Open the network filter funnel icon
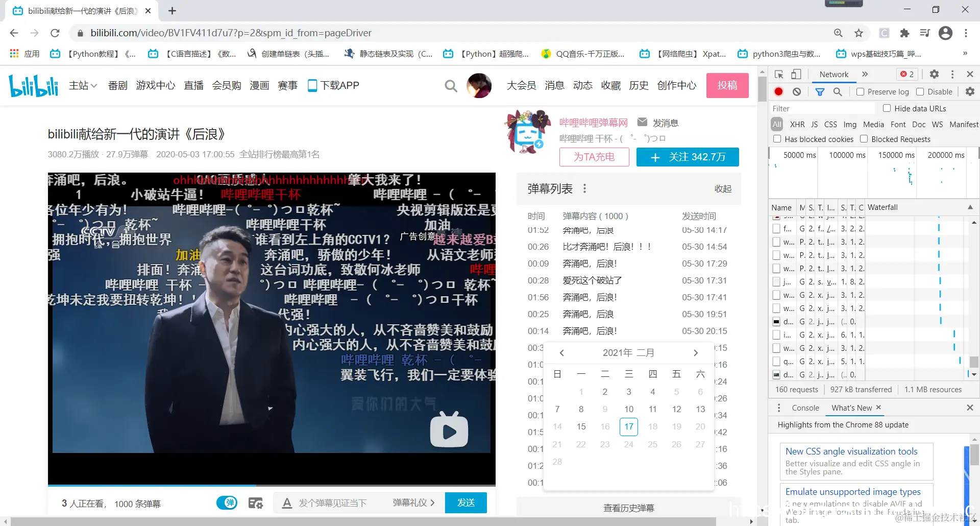 820,91
